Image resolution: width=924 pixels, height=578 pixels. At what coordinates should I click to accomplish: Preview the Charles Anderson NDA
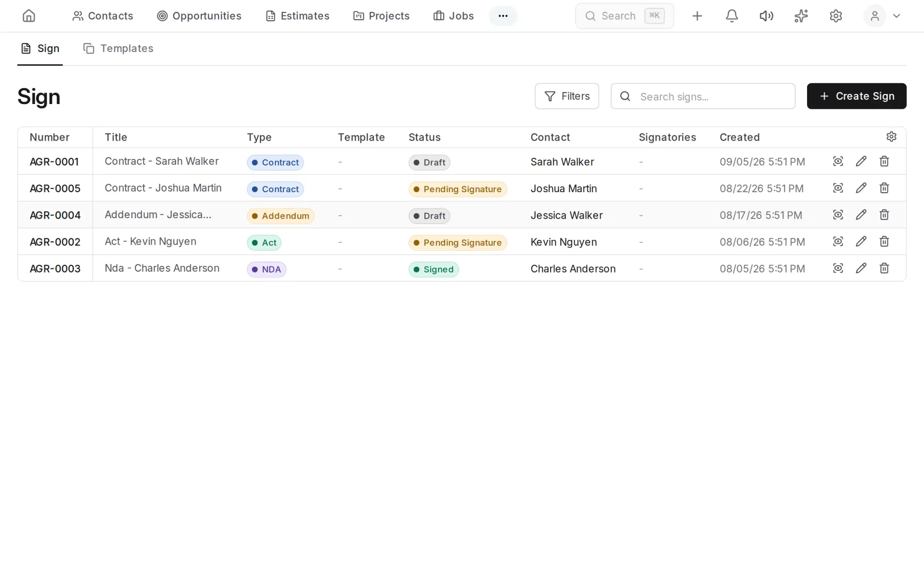838,268
